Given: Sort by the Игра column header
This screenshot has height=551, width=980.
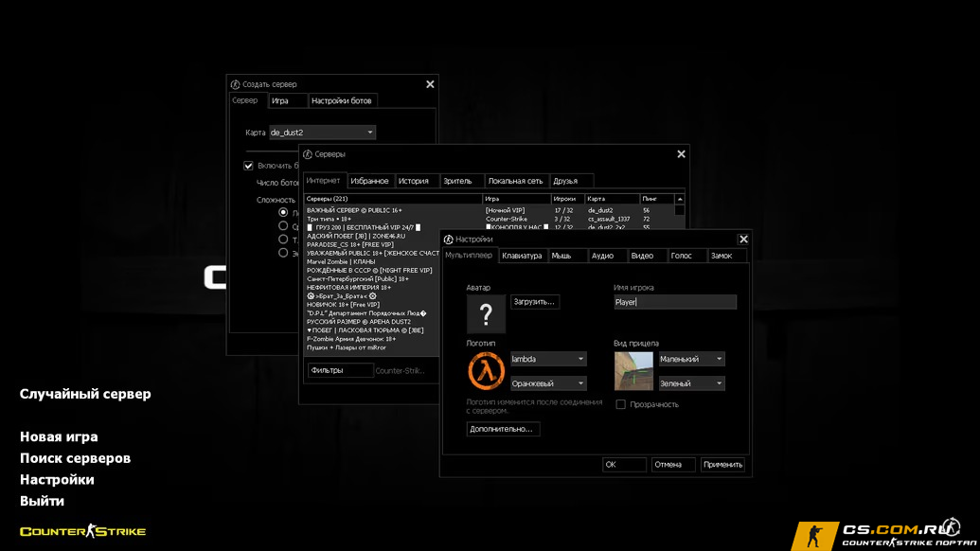Looking at the screenshot, I should (517, 199).
